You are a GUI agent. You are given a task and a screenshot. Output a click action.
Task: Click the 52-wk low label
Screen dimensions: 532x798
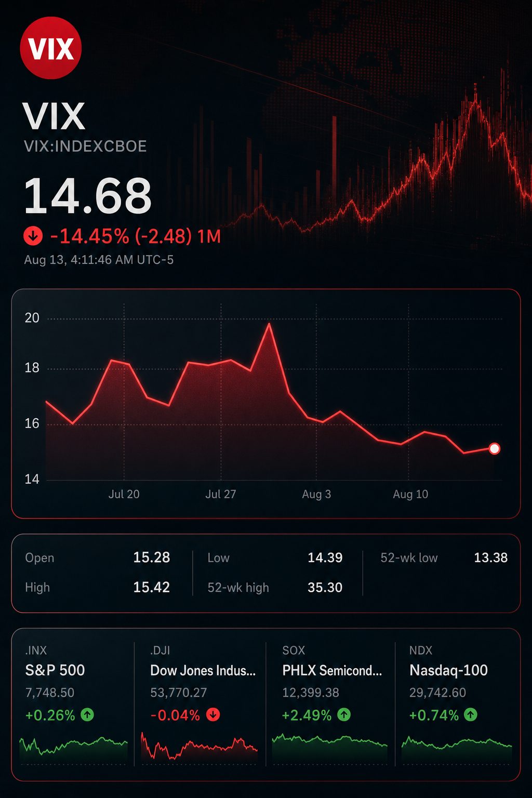tap(409, 558)
